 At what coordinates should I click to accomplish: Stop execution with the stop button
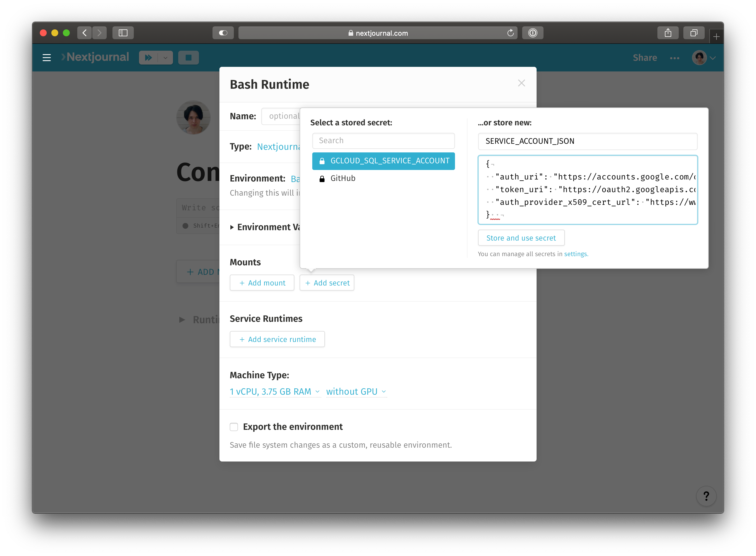point(188,58)
